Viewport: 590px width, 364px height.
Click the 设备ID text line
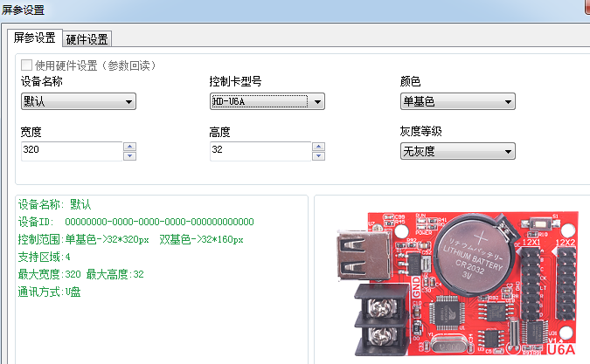click(135, 222)
